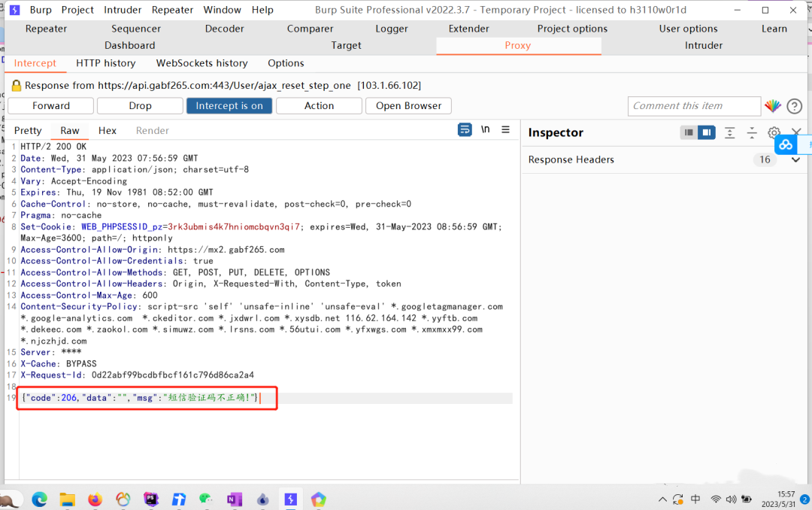Open the Window menu
Image resolution: width=812 pixels, height=510 pixels.
coord(222,10)
